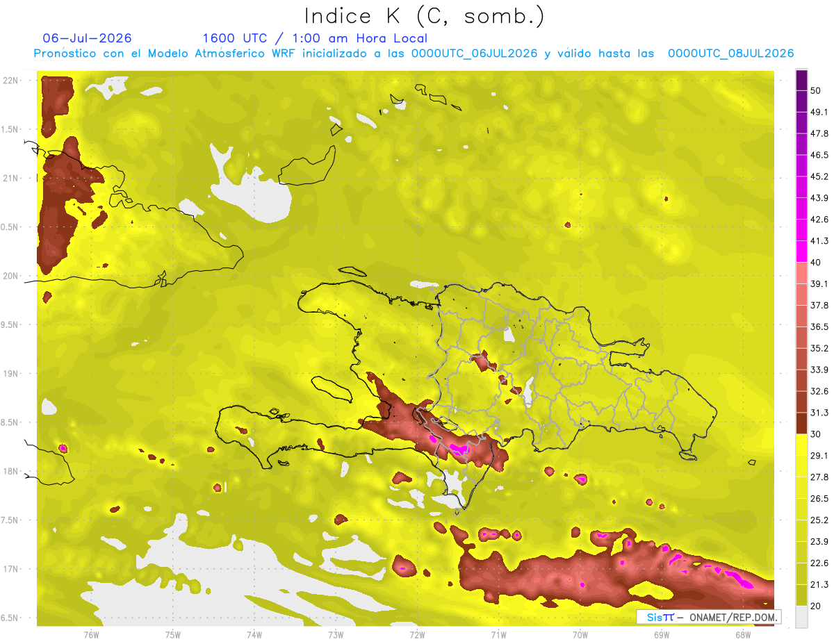This screenshot has width=834, height=644.
Task: Select the gray swatch below the 20 label
Action: (801, 617)
